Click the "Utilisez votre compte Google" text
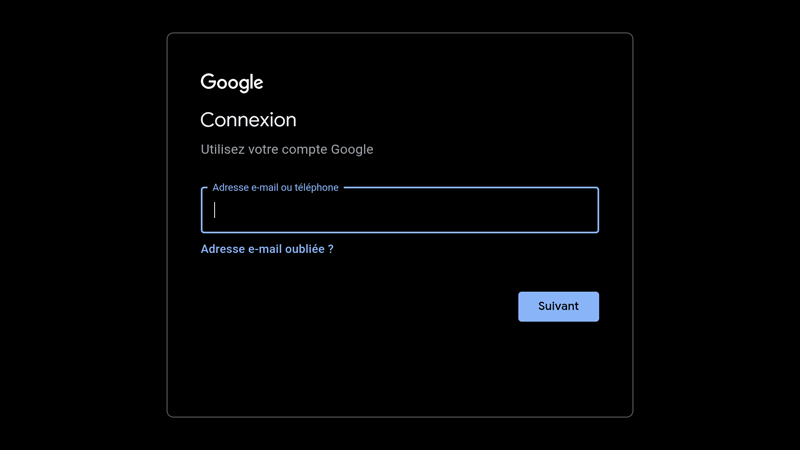The width and height of the screenshot is (800, 450). point(287,150)
